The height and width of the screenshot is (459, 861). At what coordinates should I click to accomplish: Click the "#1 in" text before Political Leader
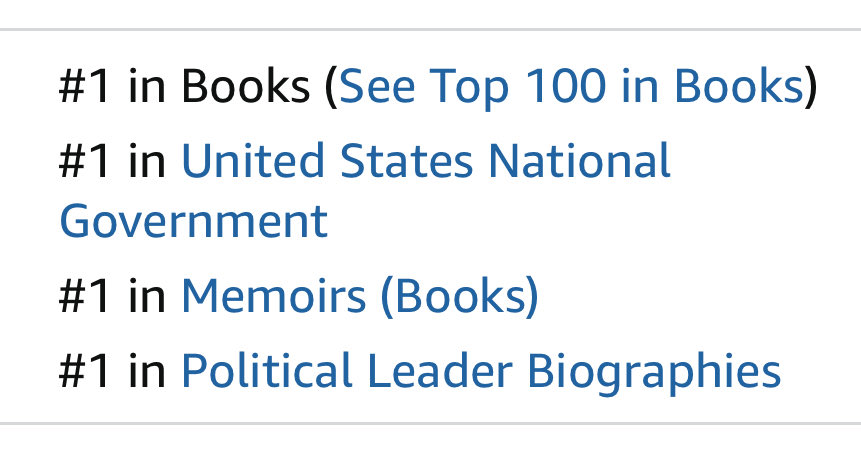(x=113, y=371)
